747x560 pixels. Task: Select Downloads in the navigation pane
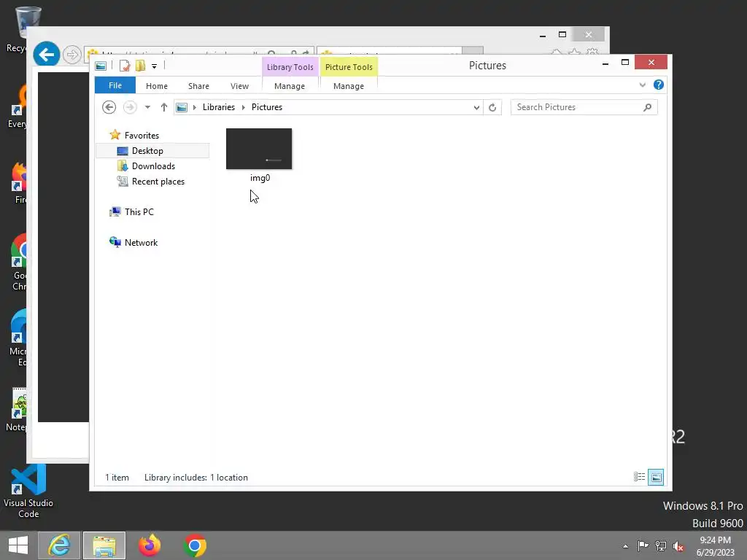(152, 166)
